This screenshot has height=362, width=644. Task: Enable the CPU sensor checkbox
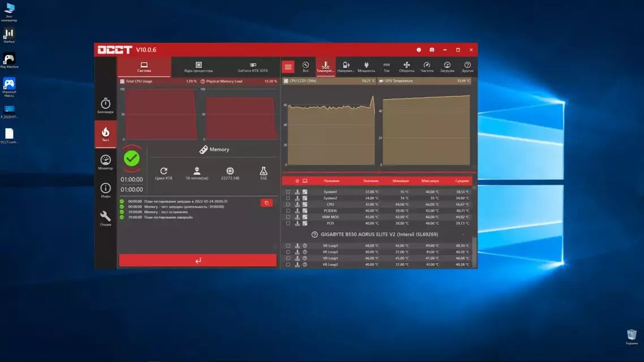point(288,204)
